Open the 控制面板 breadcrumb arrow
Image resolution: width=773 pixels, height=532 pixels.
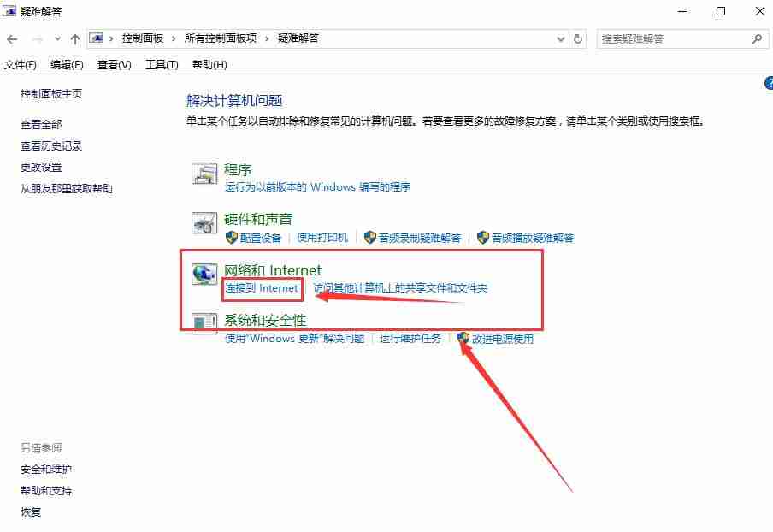point(174,38)
